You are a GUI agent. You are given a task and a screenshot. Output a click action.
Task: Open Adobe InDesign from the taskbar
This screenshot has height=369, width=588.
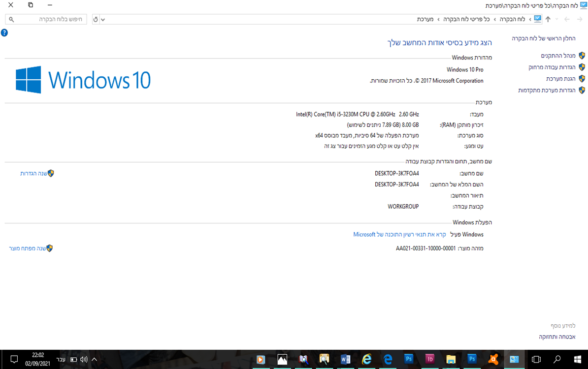click(430, 359)
